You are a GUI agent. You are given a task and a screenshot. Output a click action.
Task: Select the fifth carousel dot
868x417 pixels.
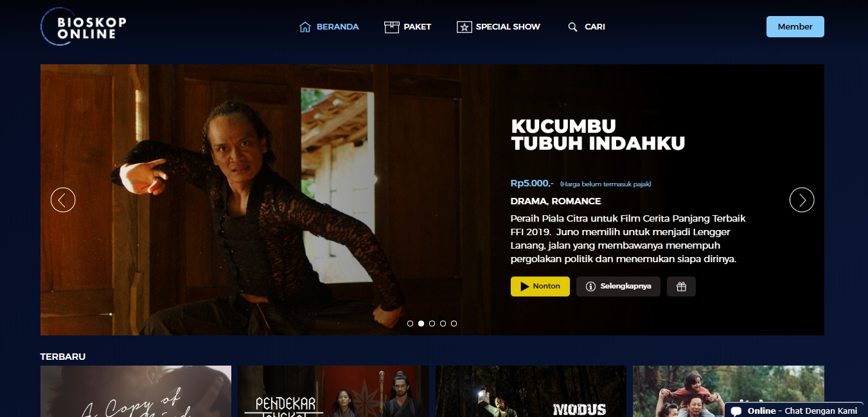pyautogui.click(x=454, y=323)
